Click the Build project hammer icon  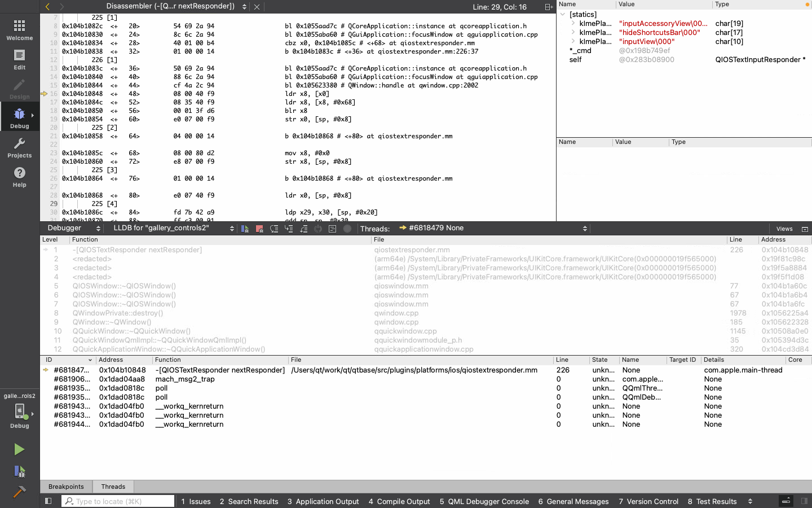(19, 492)
